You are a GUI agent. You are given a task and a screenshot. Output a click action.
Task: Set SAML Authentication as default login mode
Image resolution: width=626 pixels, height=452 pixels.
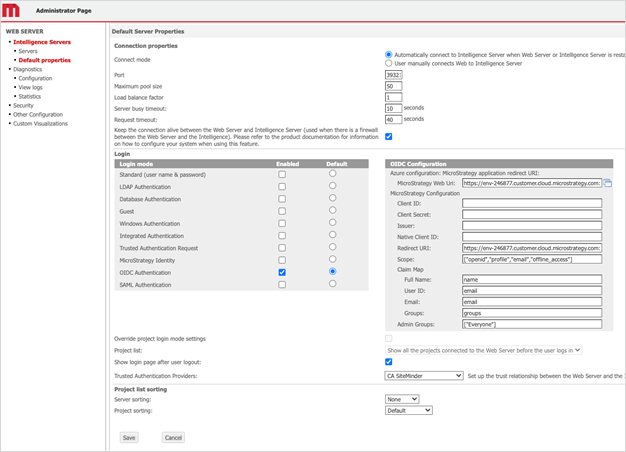[x=332, y=284]
